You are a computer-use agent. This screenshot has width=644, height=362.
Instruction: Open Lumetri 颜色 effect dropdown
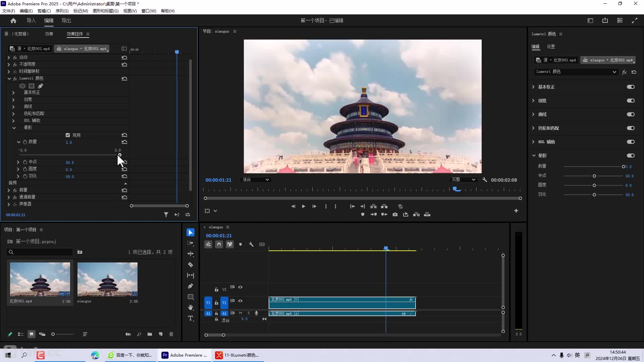coord(576,72)
